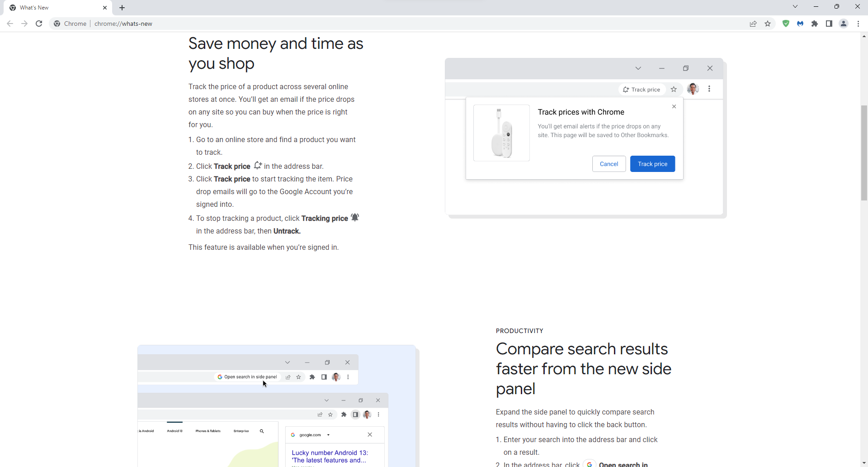Viewport: 868px width, 467px height.
Task: Click the Track price bell icon in step 2
Action: click(258, 165)
